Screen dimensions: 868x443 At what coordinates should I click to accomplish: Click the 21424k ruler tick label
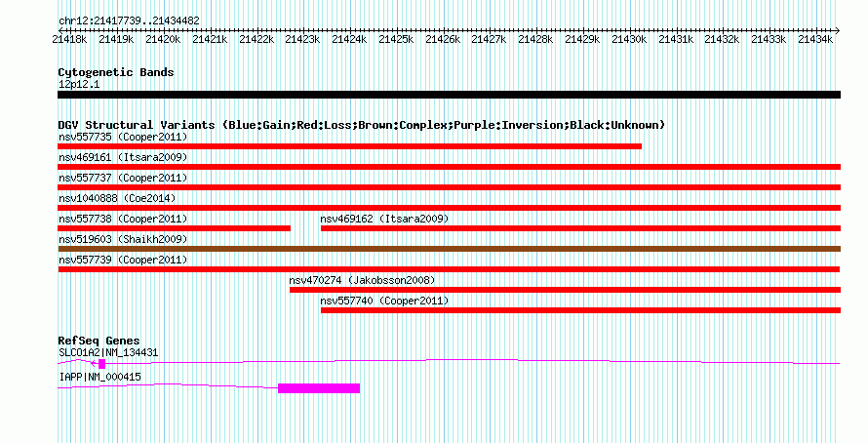pos(349,40)
